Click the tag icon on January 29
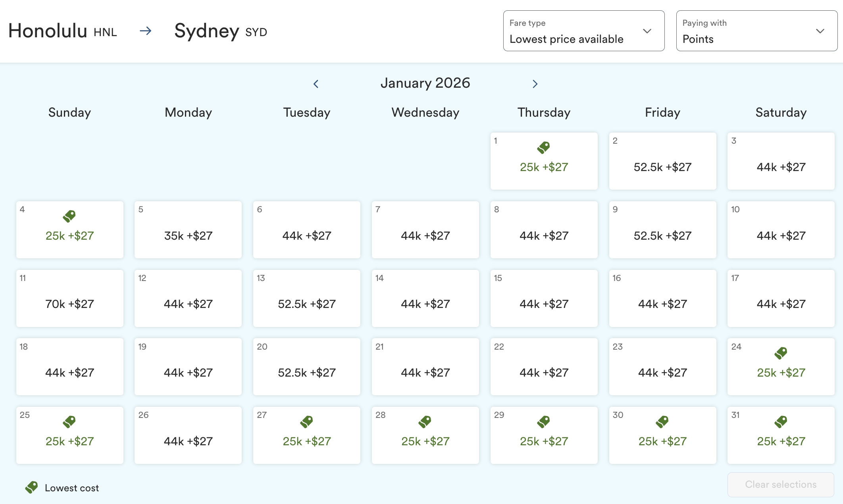 coord(544,421)
